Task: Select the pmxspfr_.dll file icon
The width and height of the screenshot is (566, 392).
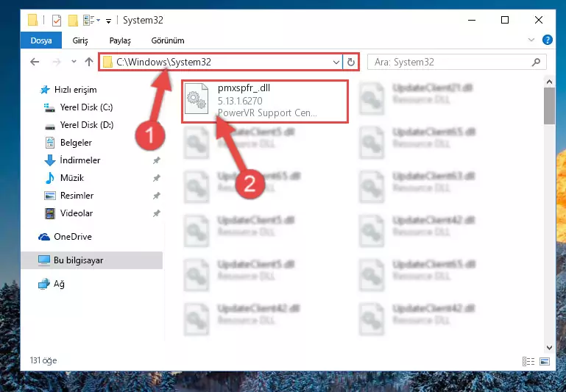Action: [x=197, y=99]
